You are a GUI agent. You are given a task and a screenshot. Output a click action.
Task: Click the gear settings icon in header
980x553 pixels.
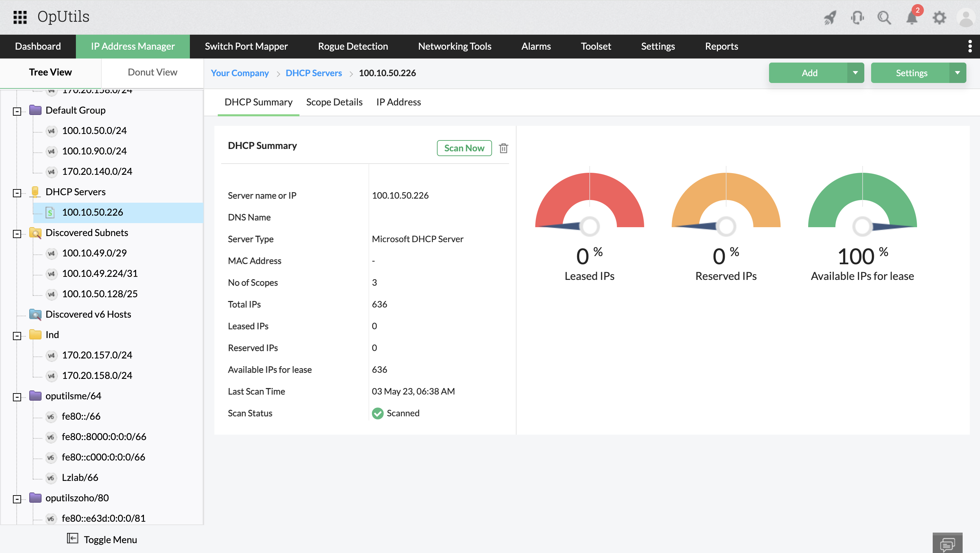tap(939, 17)
